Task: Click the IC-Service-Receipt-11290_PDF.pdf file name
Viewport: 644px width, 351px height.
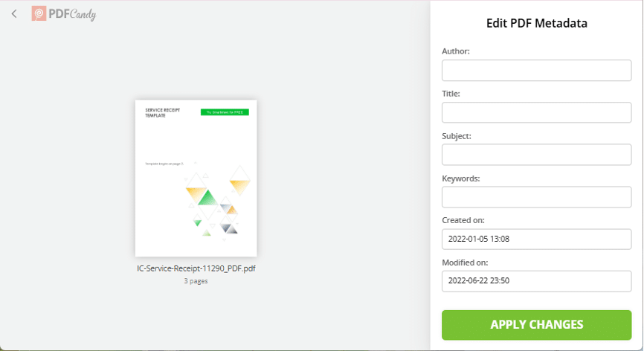Action: click(x=196, y=268)
